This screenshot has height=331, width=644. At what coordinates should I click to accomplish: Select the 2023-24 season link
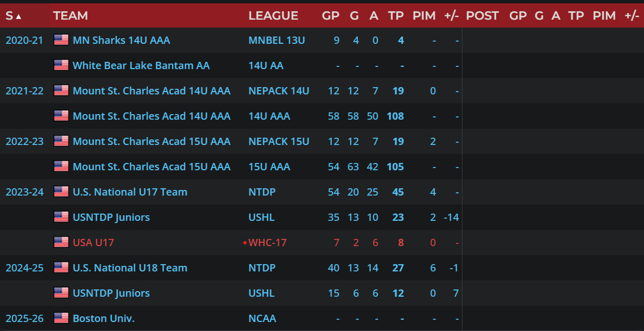coord(24,192)
